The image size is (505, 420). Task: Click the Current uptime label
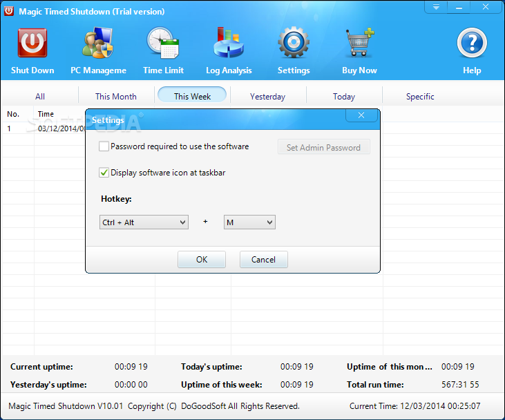point(41,367)
